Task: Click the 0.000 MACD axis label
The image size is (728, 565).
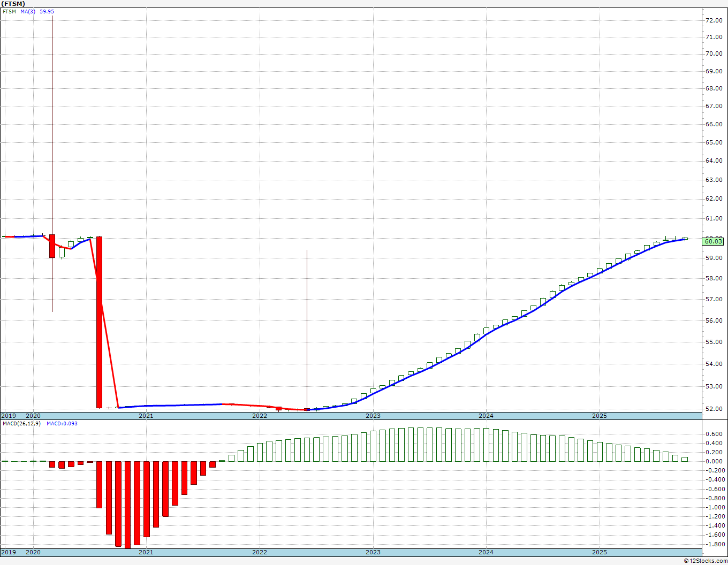Action: pos(715,461)
